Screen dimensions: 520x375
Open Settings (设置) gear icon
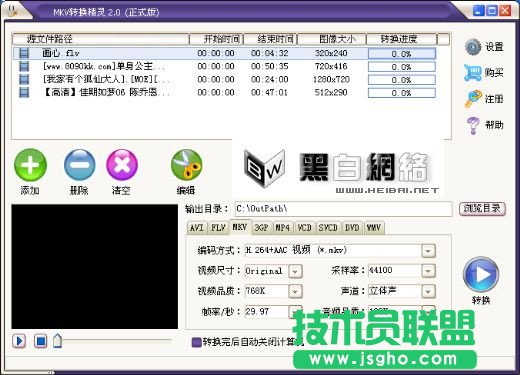click(x=473, y=47)
